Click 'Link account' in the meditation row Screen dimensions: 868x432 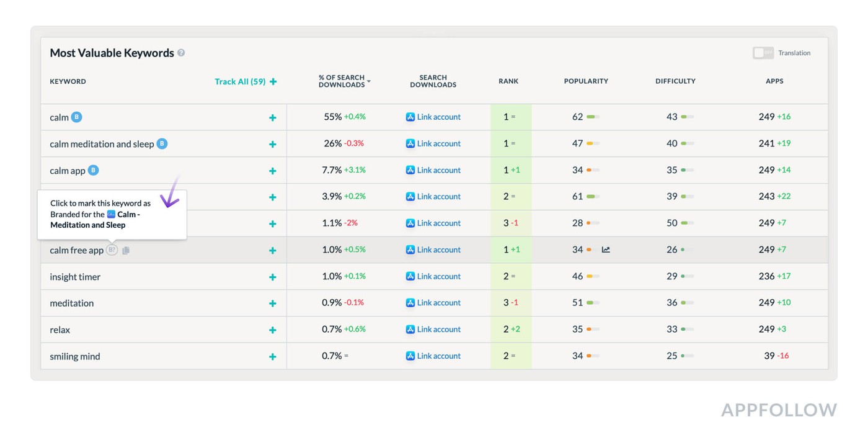click(x=438, y=303)
